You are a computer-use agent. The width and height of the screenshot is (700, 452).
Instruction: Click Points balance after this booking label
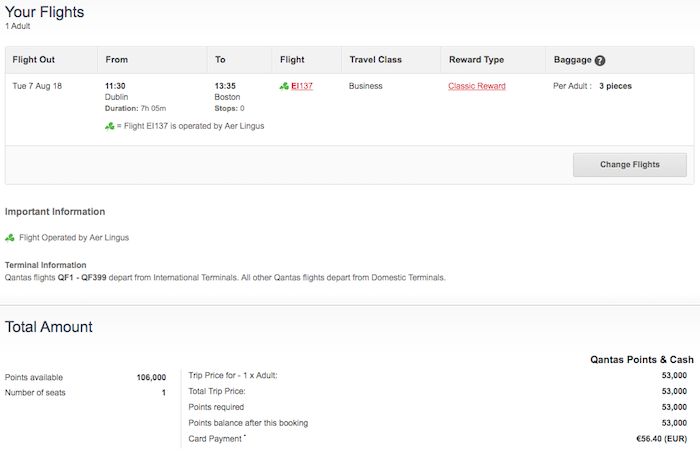(248, 423)
